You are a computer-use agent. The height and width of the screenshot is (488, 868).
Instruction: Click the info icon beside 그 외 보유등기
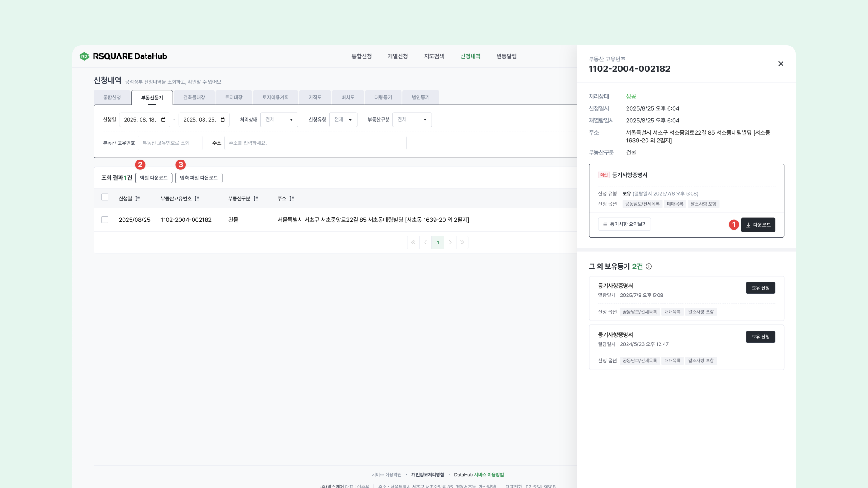[649, 267]
